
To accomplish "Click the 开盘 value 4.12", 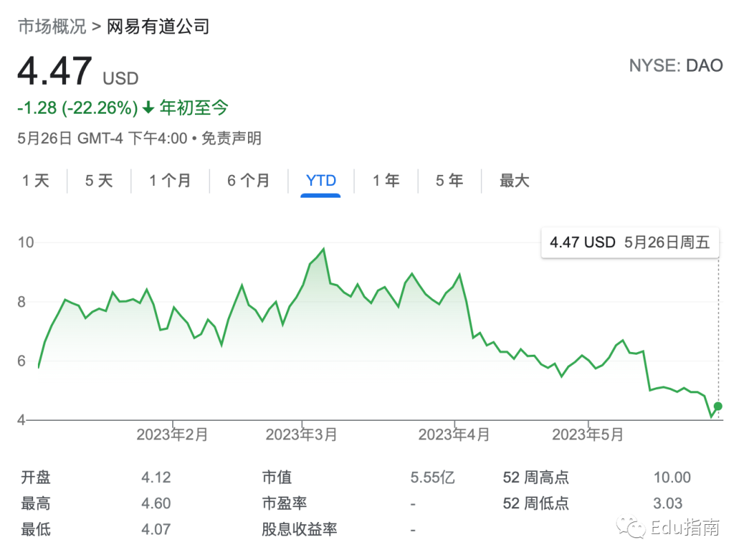I will tap(156, 478).
